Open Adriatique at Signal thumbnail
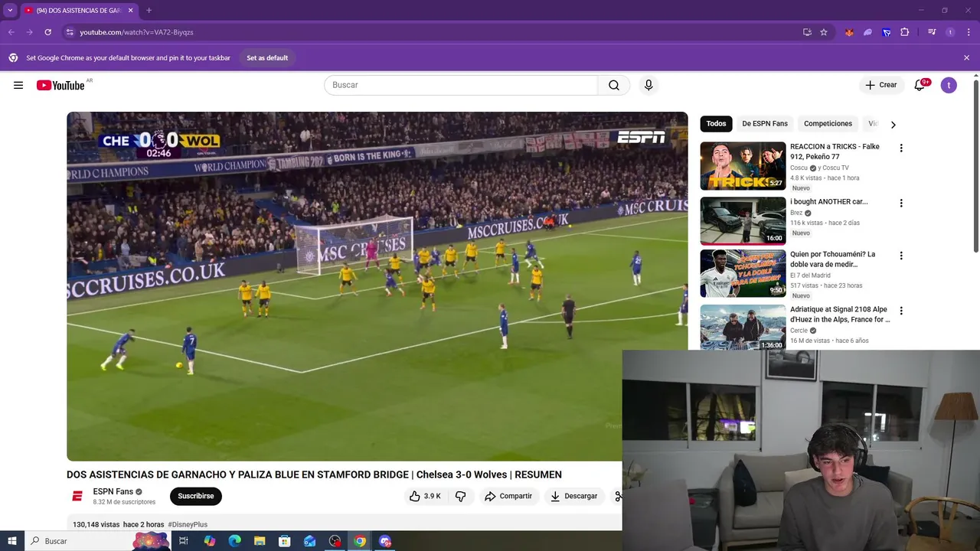This screenshot has height=551, width=980. tap(743, 328)
